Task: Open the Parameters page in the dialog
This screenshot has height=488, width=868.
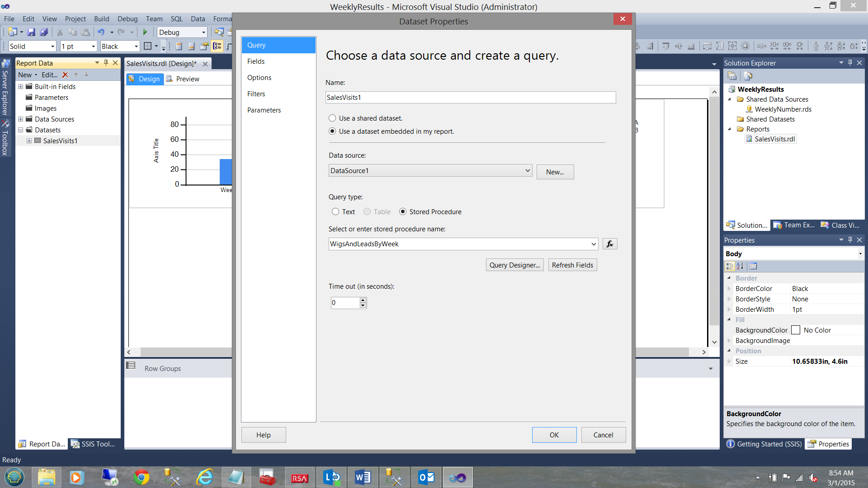Action: click(x=264, y=110)
